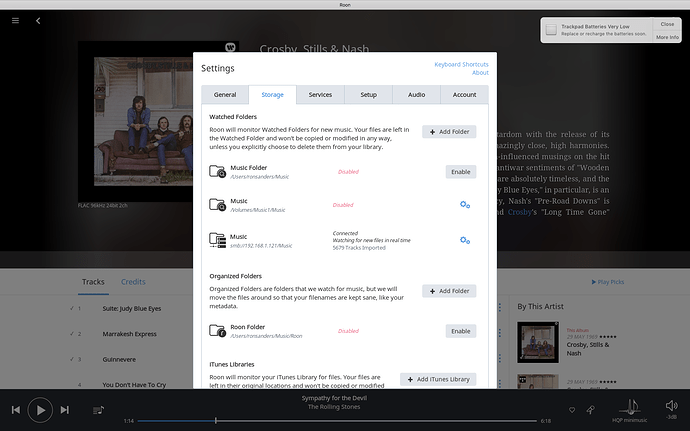This screenshot has height=431, width=690.
Task: Switch to the General settings tab
Action: click(225, 95)
